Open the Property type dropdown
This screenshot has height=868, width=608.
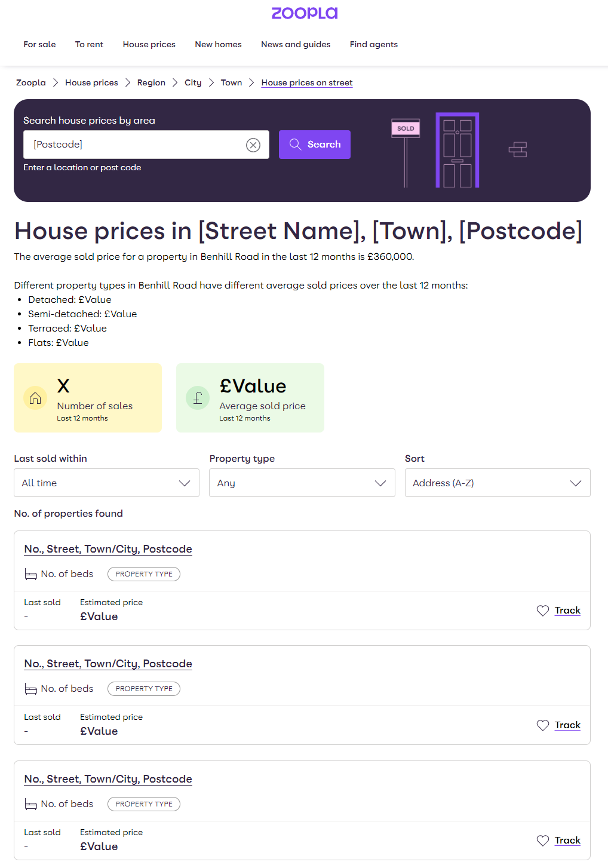[x=302, y=483]
